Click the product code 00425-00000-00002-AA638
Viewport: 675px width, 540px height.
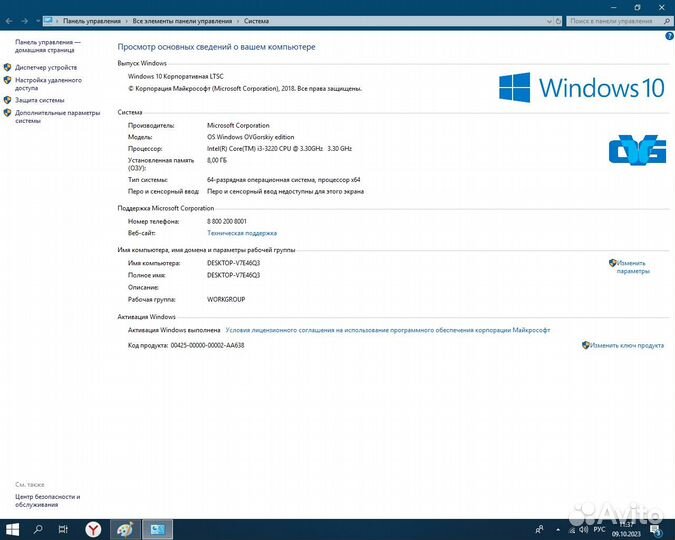tap(207, 345)
